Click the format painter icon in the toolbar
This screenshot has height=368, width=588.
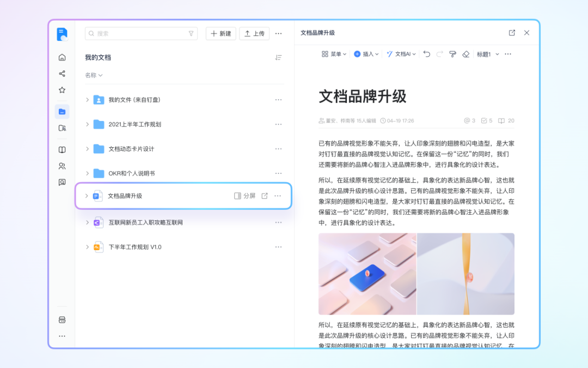[x=452, y=54]
